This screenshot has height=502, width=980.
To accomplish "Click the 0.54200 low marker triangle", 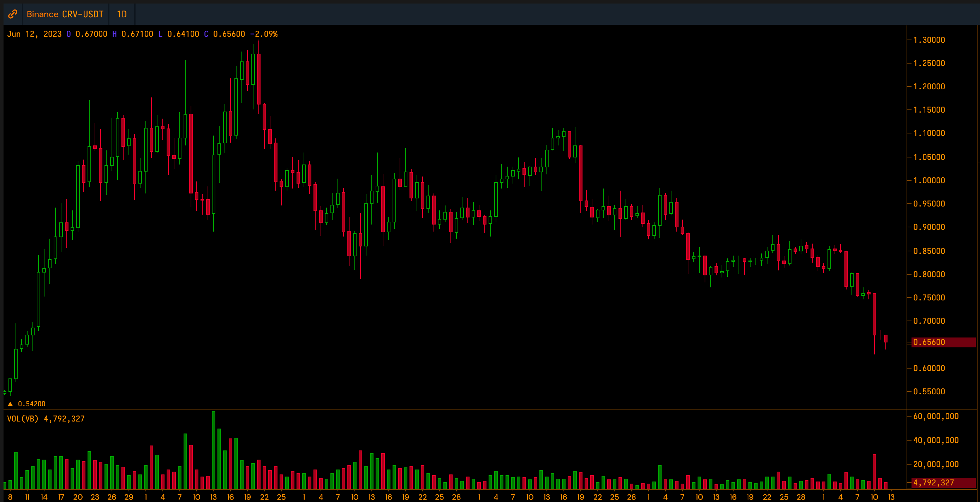I will (10, 404).
